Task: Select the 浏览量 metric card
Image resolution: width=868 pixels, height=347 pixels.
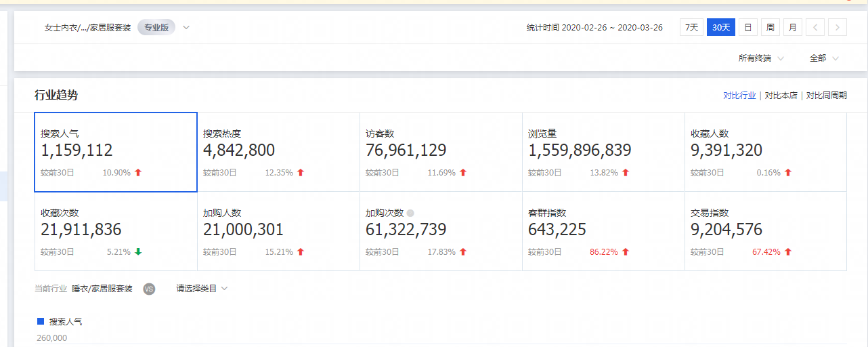Action: tap(603, 152)
